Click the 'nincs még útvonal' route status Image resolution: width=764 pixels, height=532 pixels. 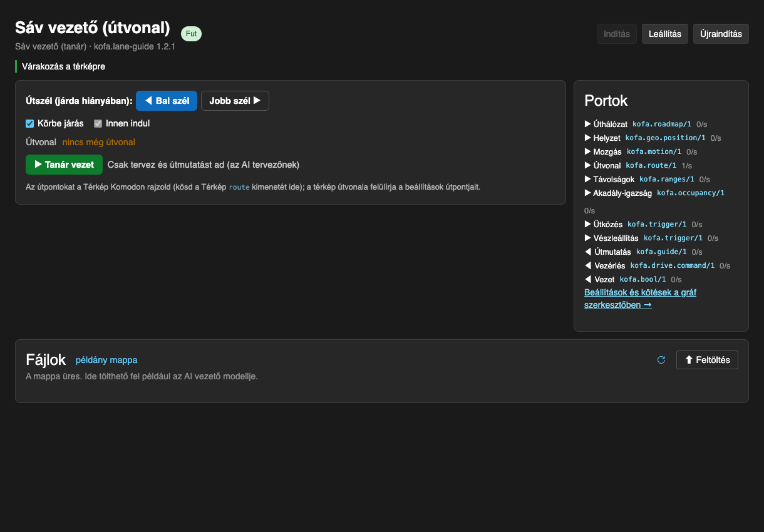point(99,142)
